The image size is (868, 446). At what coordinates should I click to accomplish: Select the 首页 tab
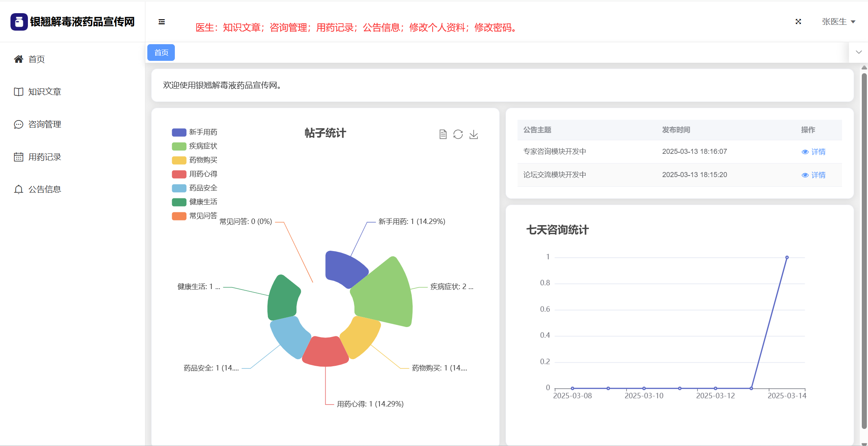pos(161,53)
